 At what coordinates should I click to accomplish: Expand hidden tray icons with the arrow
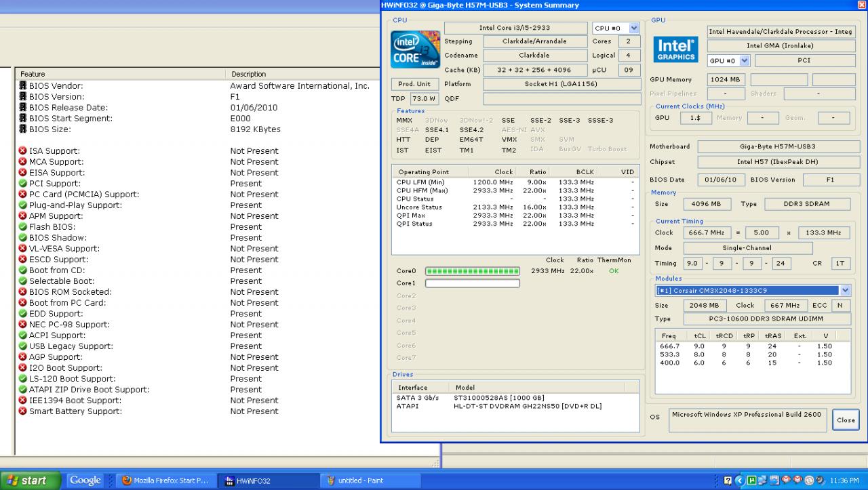[740, 481]
